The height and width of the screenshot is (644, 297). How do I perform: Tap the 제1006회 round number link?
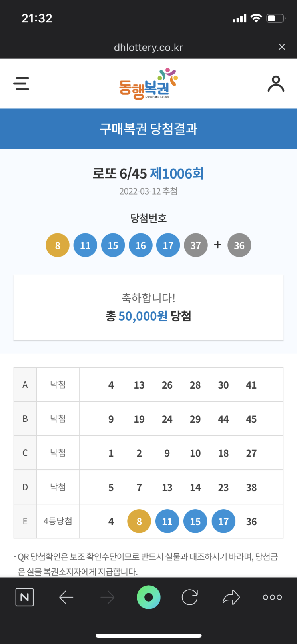click(x=177, y=173)
